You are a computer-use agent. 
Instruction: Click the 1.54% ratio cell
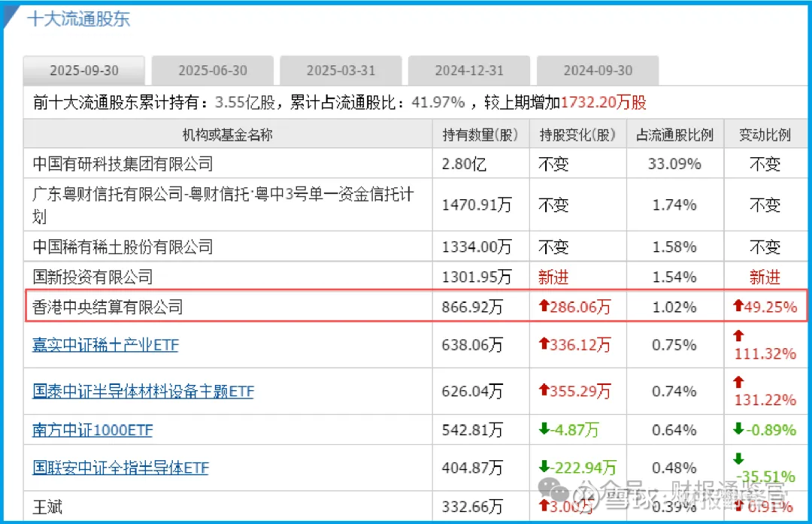pyautogui.click(x=674, y=277)
